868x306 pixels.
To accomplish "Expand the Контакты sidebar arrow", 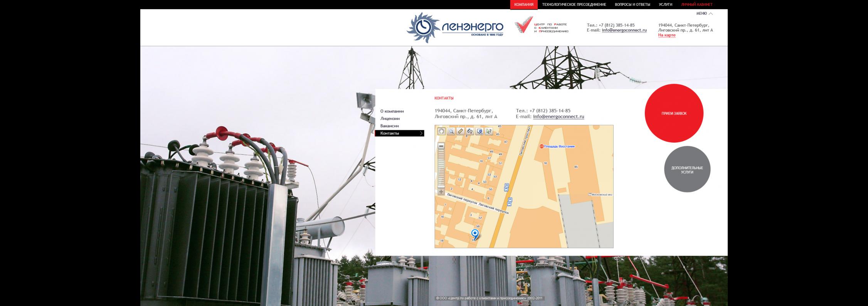I will click(x=421, y=133).
